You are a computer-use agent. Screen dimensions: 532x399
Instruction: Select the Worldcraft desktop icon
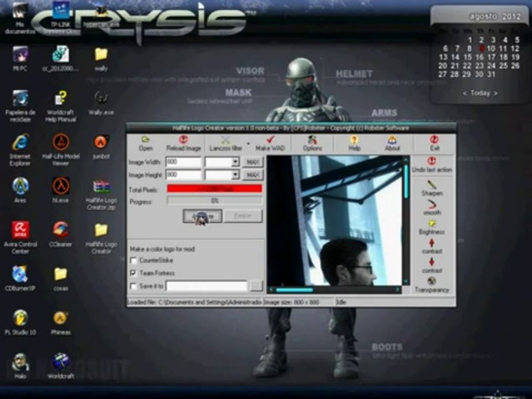[61, 362]
